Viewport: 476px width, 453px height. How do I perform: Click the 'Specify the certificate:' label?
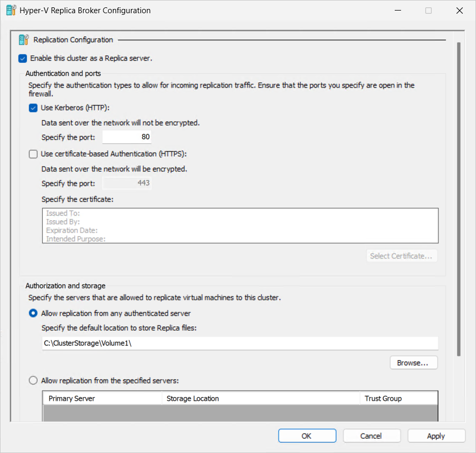tap(78, 199)
